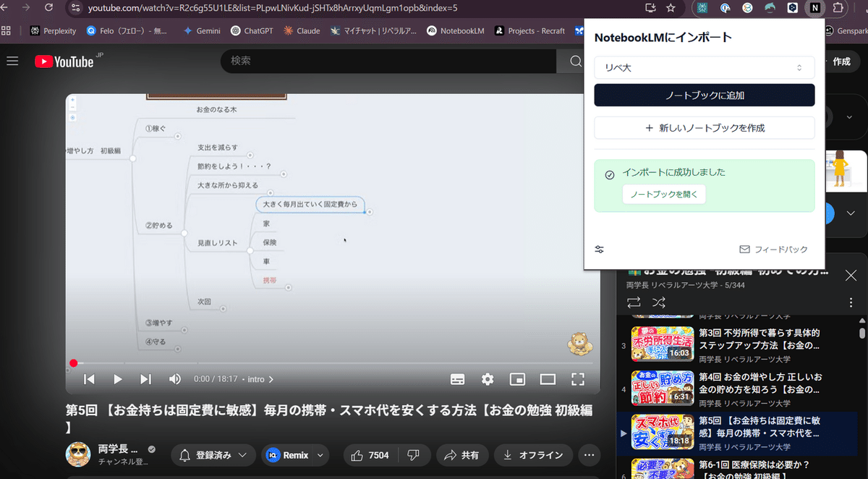Click the ノートブックに追加 button
The image size is (868, 479).
(x=704, y=95)
